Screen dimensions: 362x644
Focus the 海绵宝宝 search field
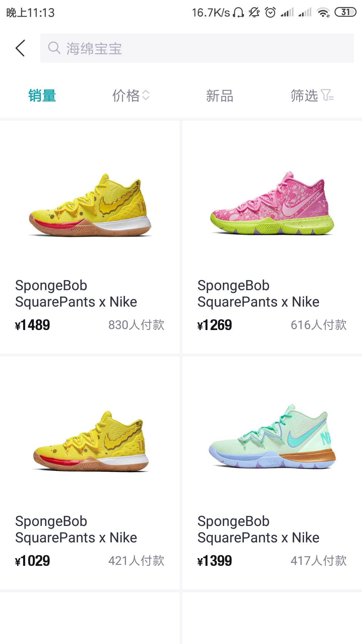coord(197,48)
